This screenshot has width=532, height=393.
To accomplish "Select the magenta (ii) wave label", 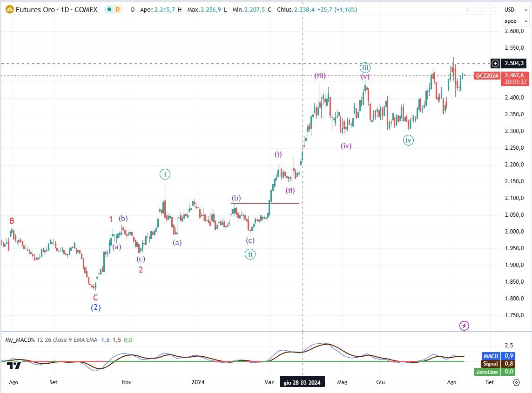I will pyautogui.click(x=290, y=191).
